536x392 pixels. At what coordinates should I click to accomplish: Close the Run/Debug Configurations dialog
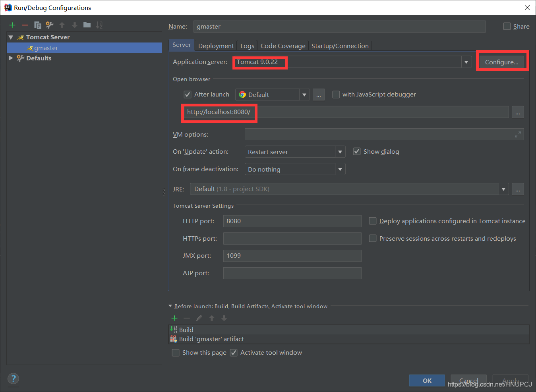[x=527, y=8]
